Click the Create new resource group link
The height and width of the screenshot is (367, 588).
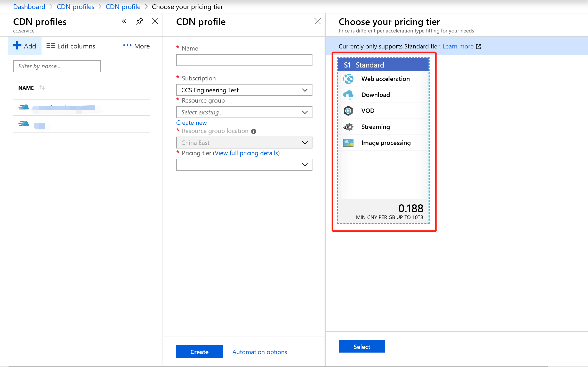[x=191, y=123]
